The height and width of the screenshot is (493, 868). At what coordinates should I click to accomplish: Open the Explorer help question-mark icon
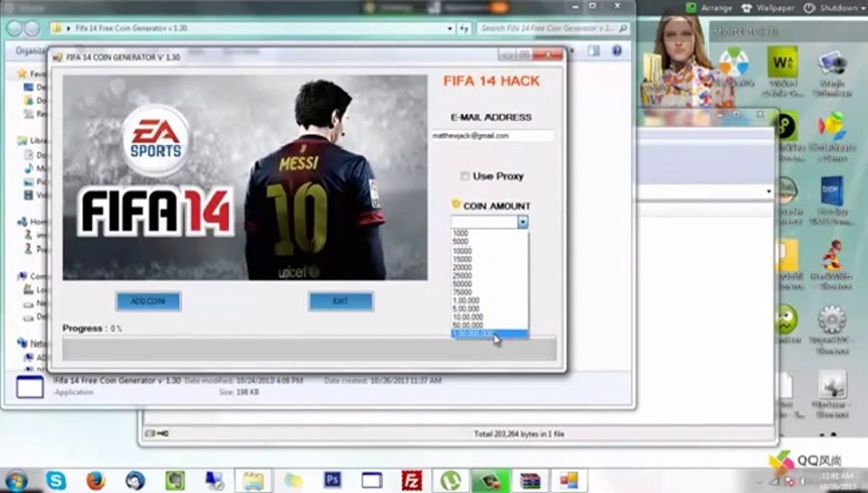[616, 51]
